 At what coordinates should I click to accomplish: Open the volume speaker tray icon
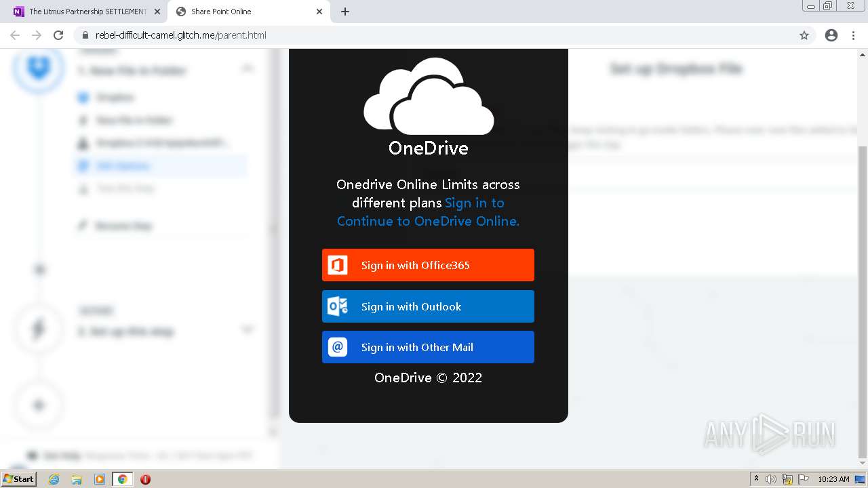[x=771, y=479]
